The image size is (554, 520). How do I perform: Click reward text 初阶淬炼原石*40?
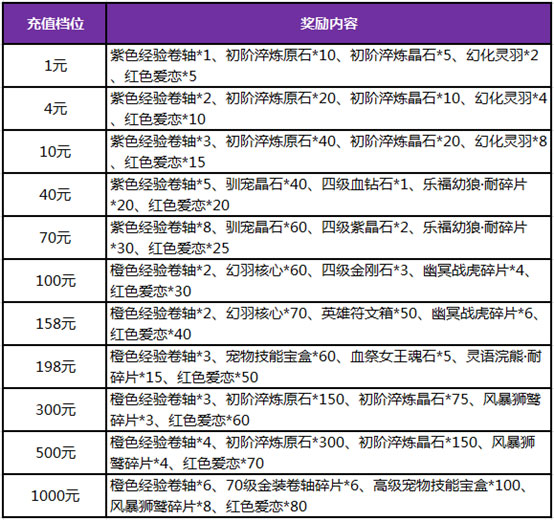click(x=281, y=141)
